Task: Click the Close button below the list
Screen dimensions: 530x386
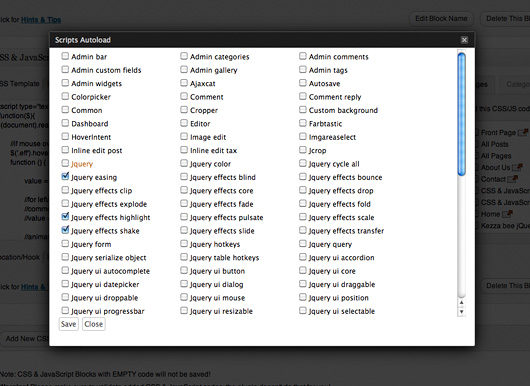Action: (x=94, y=324)
